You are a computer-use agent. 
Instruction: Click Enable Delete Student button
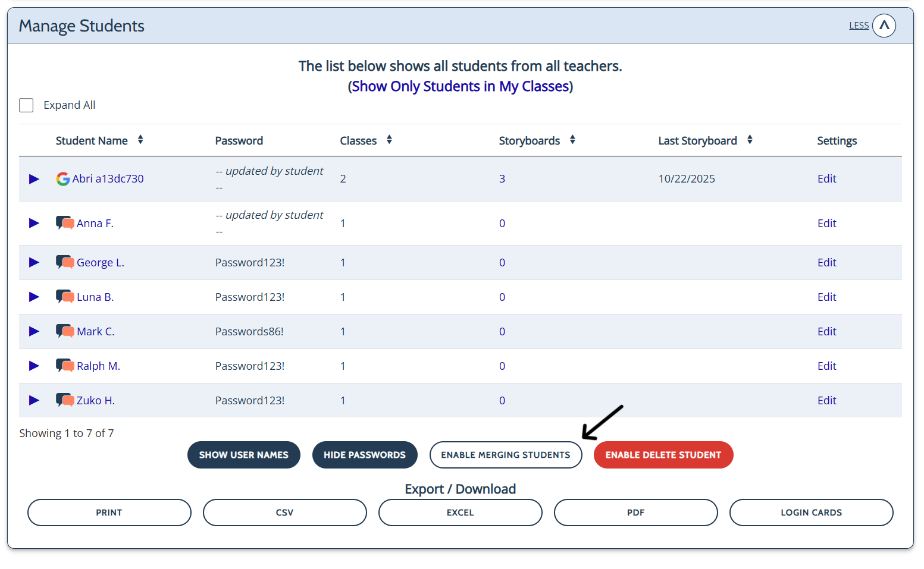(x=663, y=455)
